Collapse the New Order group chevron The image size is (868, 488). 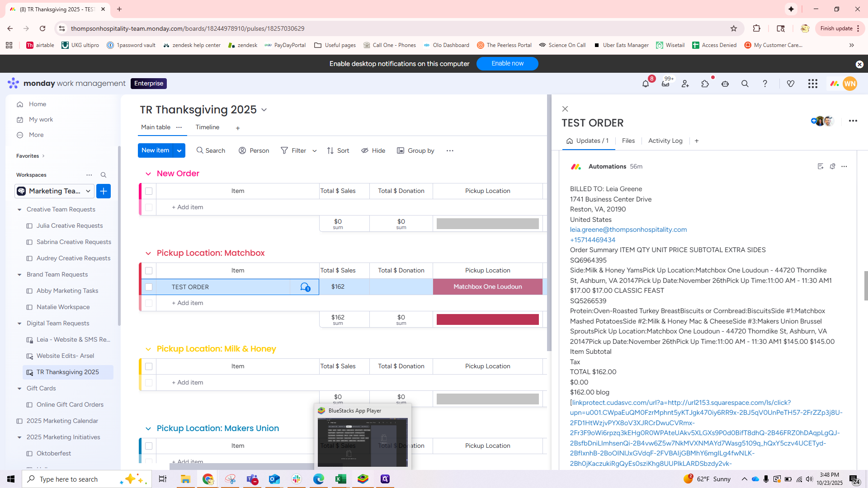[x=148, y=174]
